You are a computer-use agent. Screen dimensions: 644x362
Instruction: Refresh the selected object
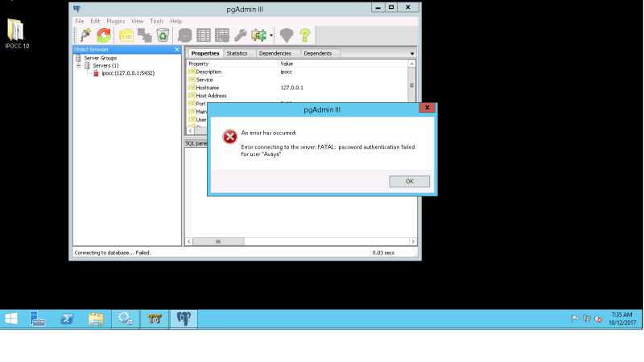104,35
